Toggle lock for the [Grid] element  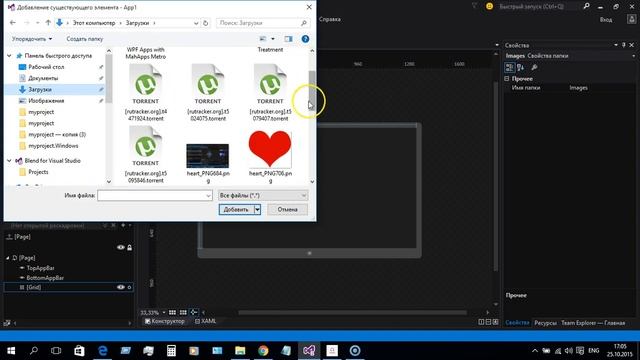pos(129,287)
